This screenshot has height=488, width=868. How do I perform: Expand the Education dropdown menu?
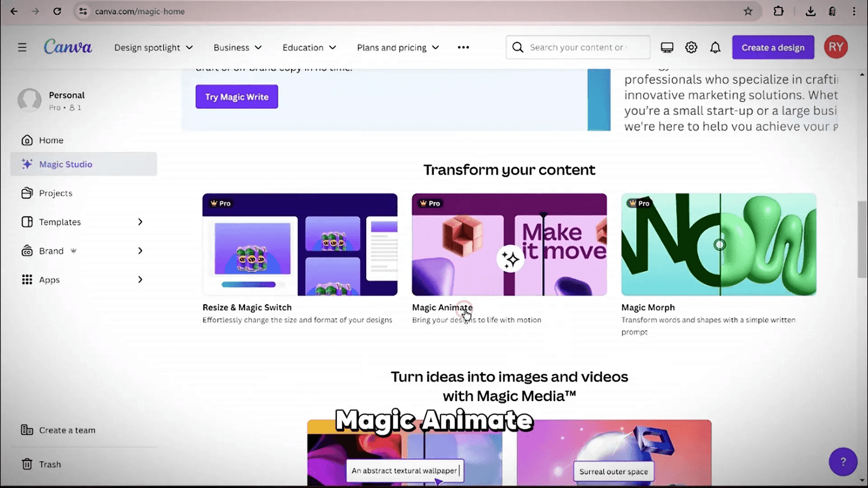309,47
